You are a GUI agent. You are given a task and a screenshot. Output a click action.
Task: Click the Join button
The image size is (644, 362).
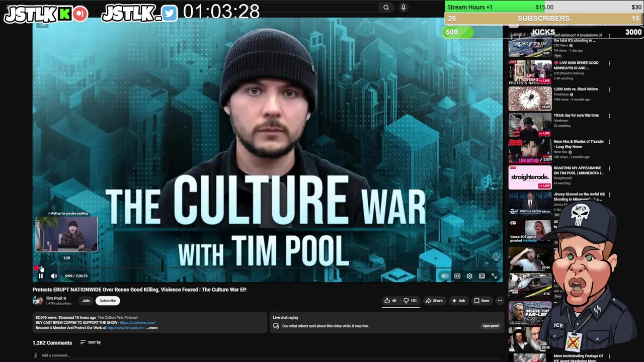pyautogui.click(x=86, y=301)
